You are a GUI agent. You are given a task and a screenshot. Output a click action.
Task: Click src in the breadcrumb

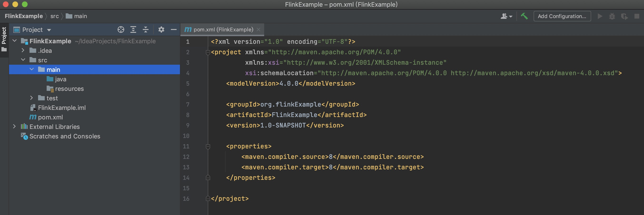[54, 16]
